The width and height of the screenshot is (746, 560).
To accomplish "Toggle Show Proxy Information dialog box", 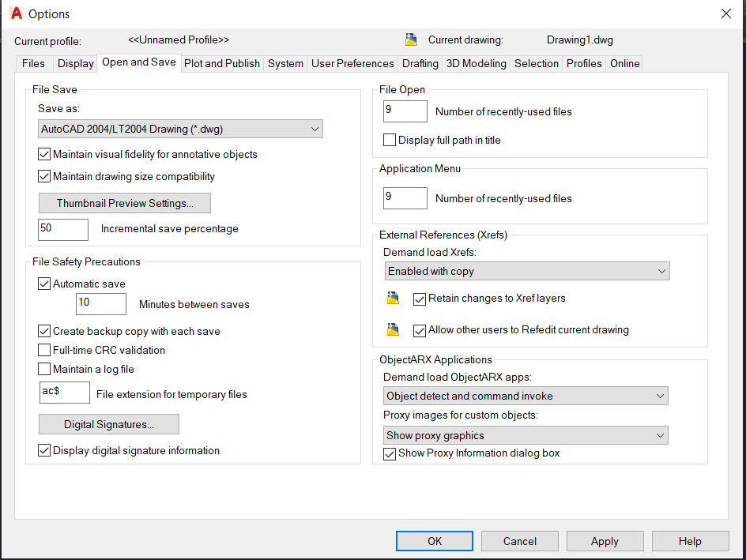I will pos(390,454).
